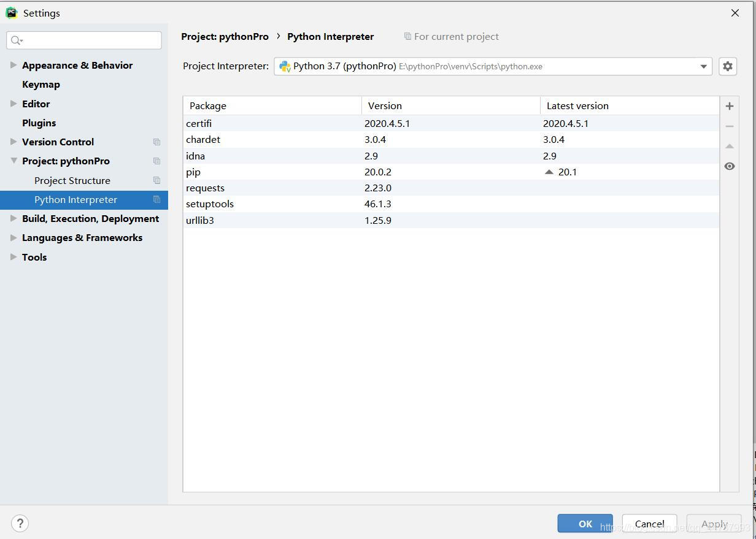Select Project Structure in the sidebar

[x=72, y=180]
